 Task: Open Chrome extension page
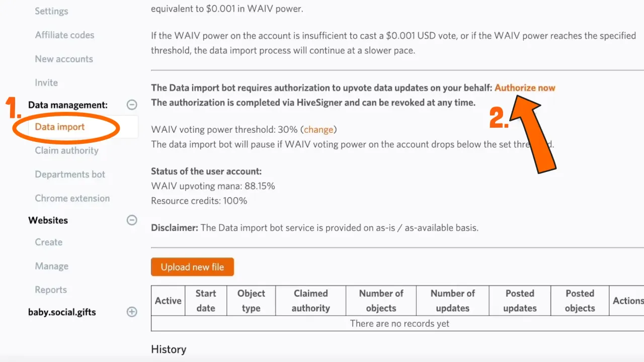click(72, 198)
